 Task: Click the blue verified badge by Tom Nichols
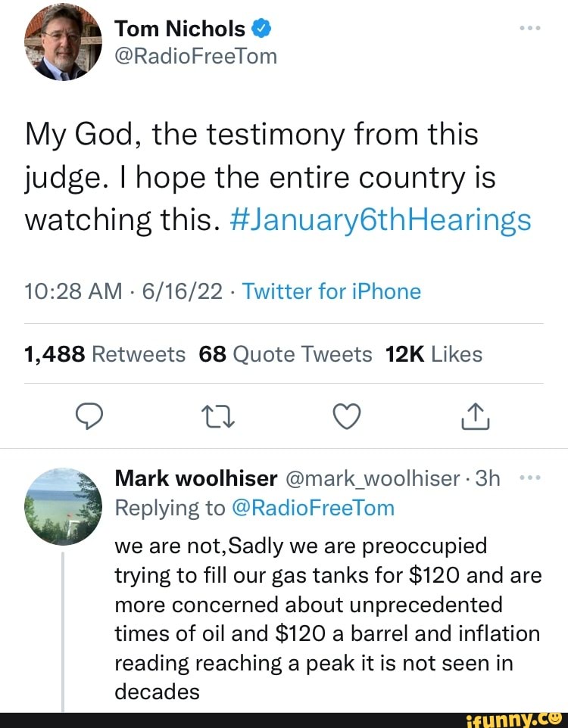[x=261, y=30]
